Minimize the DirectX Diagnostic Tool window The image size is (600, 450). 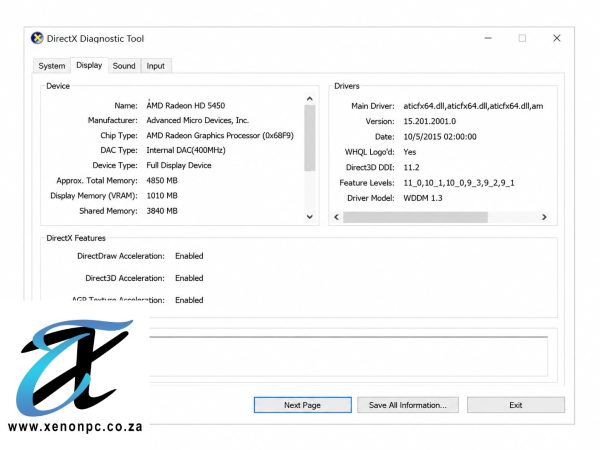pos(488,38)
